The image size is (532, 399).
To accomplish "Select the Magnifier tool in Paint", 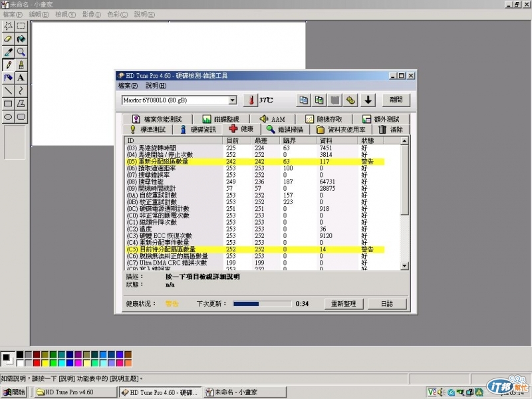I will coord(21,52).
